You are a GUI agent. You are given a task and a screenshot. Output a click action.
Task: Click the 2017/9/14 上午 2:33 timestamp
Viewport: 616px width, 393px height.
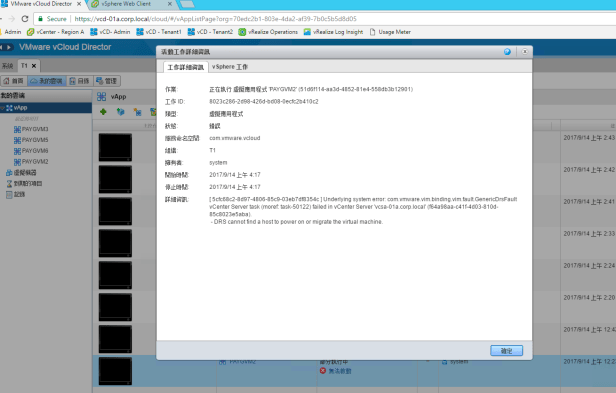pos(589,233)
